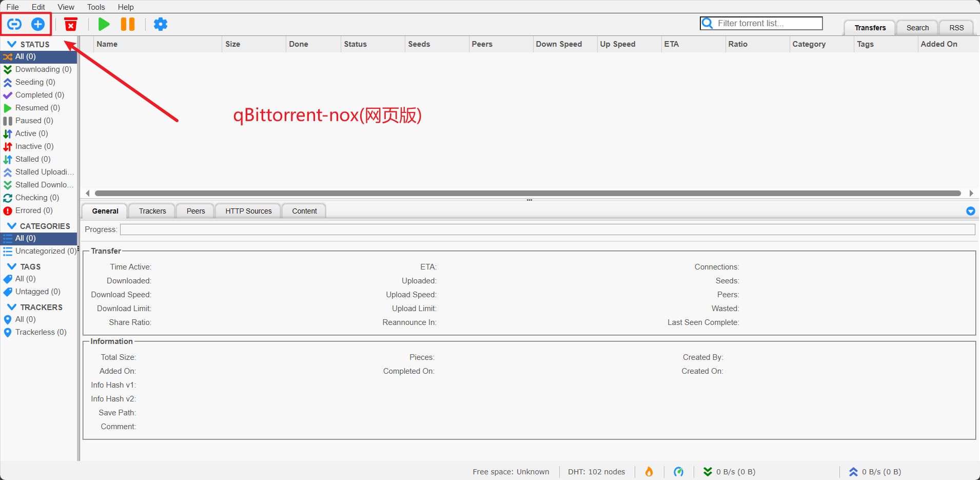Open the HTTP Sources tab

click(248, 211)
